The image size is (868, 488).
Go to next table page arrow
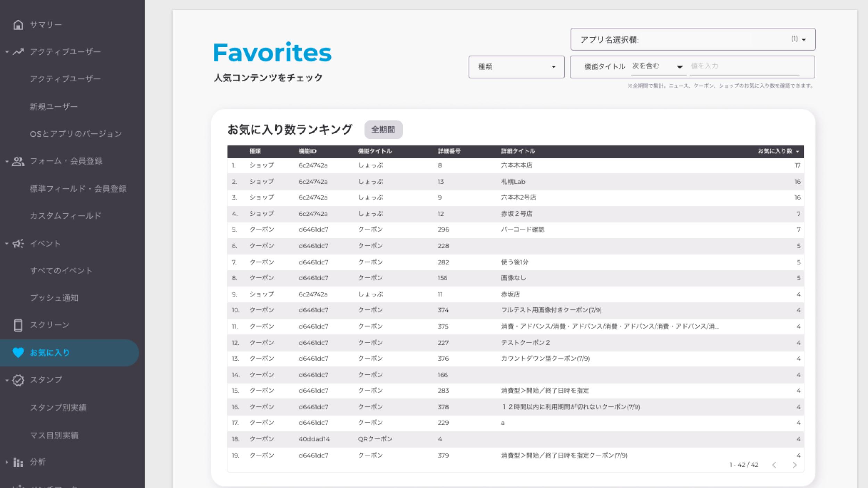coord(795,465)
